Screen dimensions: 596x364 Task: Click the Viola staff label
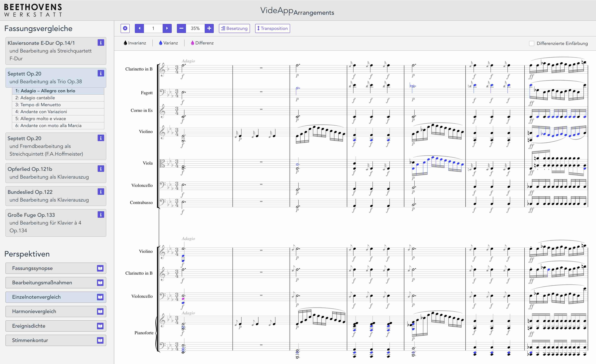pyautogui.click(x=148, y=163)
